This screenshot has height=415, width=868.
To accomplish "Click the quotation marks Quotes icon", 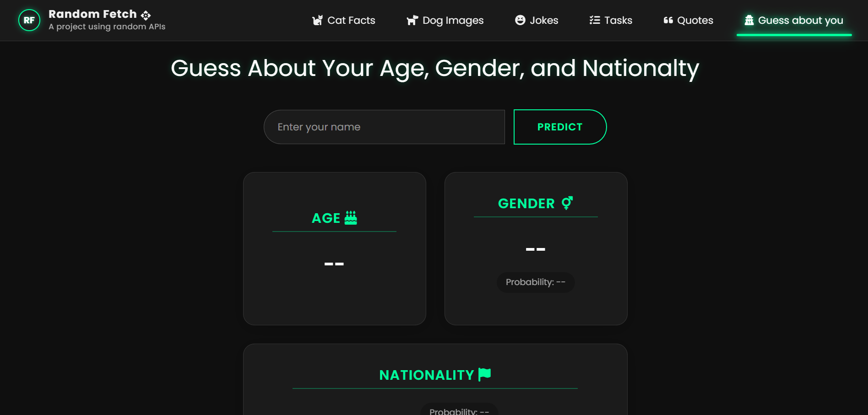I will coord(668,20).
